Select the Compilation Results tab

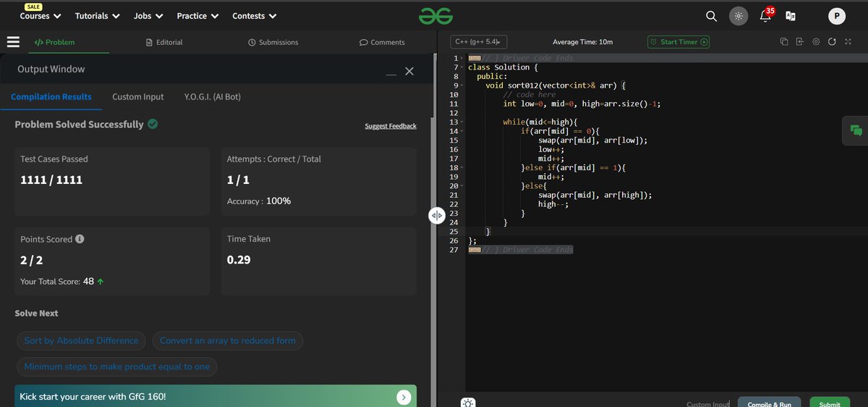pyautogui.click(x=51, y=96)
